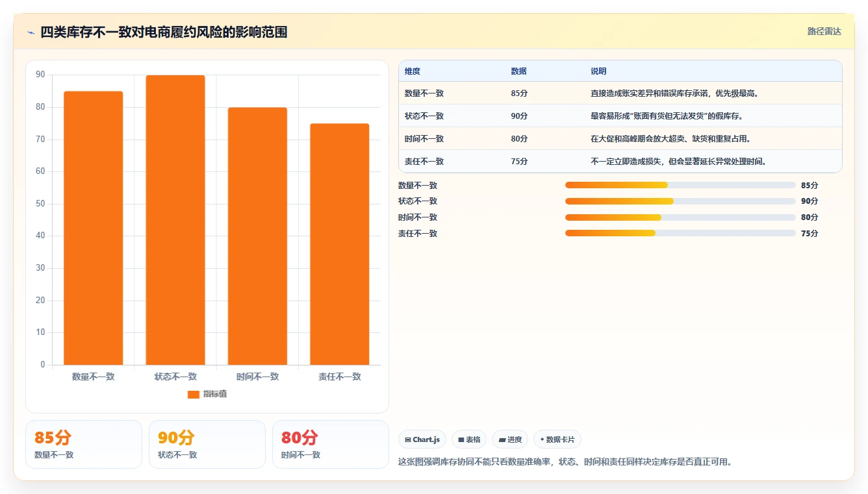The height and width of the screenshot is (494, 868).
Task: Click the 80分 progress bar for 时间不一致
Action: point(680,217)
